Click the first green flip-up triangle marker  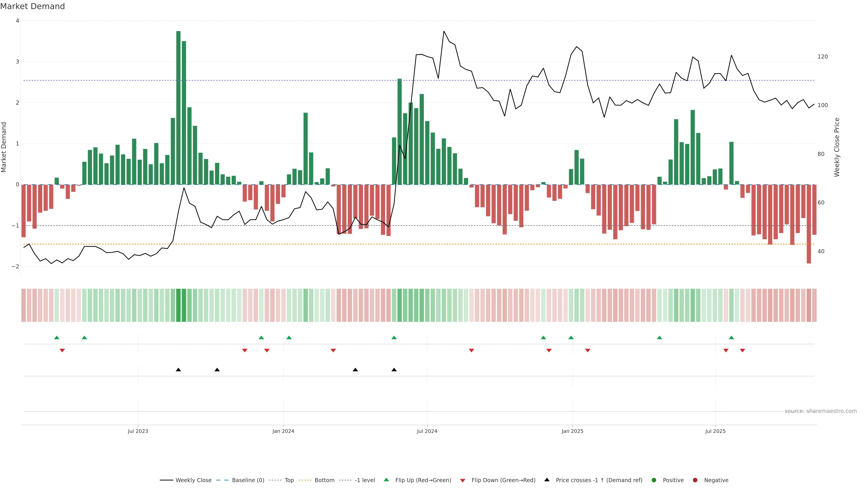click(57, 338)
